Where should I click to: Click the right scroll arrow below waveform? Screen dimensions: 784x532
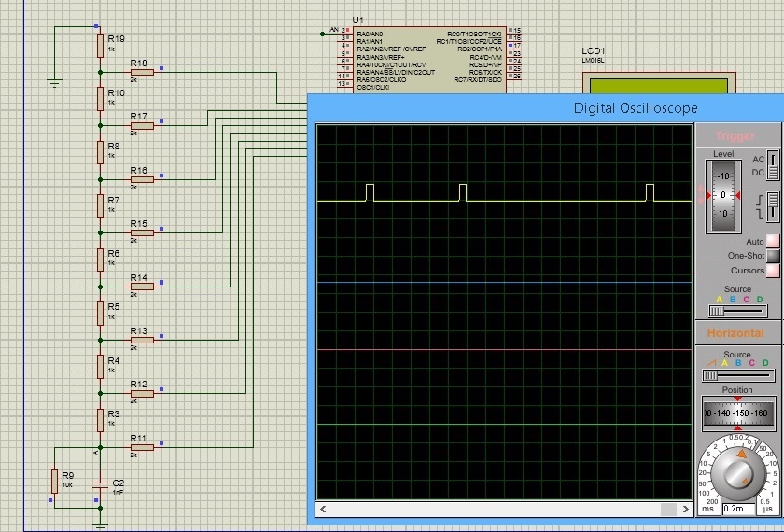[x=685, y=509]
